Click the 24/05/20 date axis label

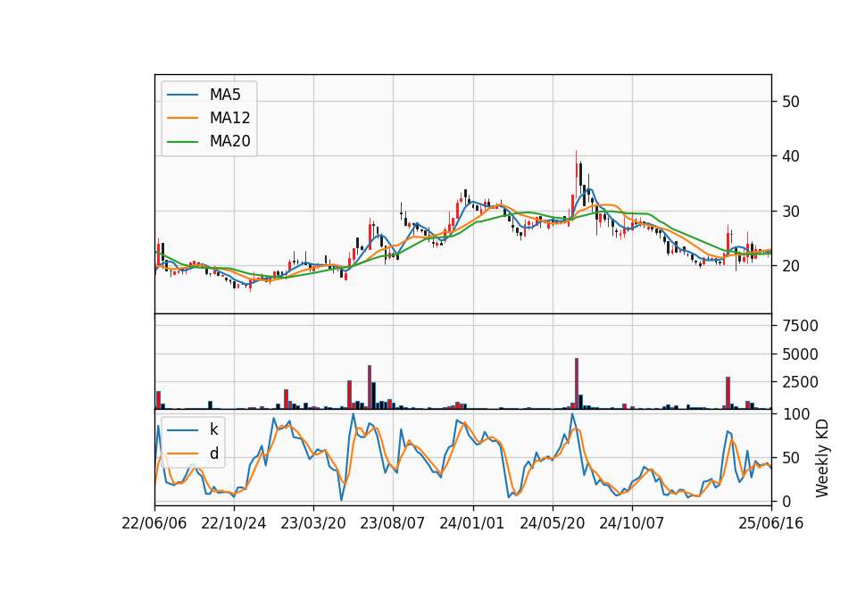point(552,523)
